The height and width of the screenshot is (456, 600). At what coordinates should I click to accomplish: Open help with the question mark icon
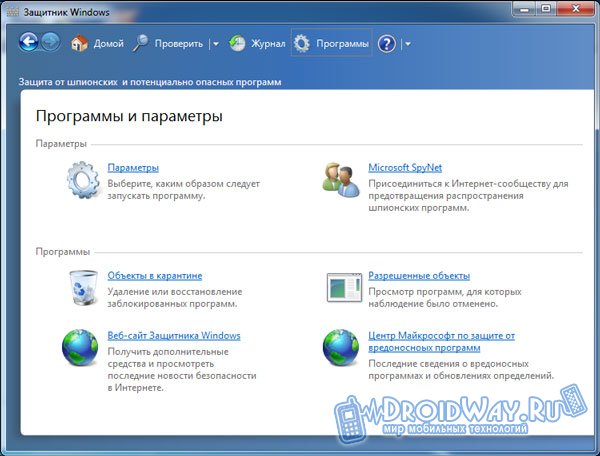point(386,44)
